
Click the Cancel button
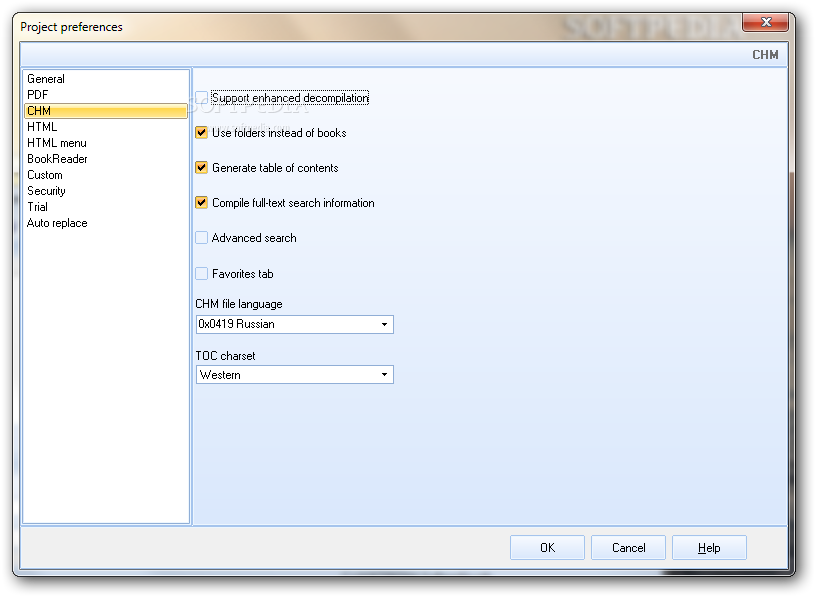628,548
